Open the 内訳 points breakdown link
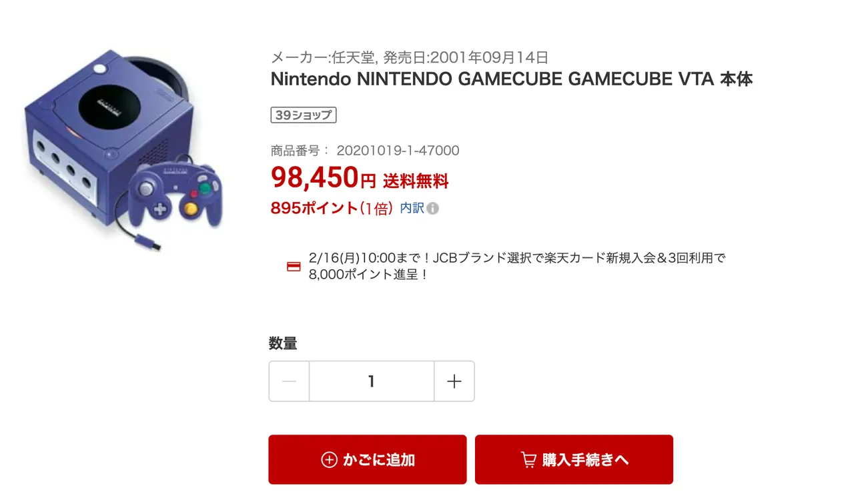The width and height of the screenshot is (854, 504). 412,208
